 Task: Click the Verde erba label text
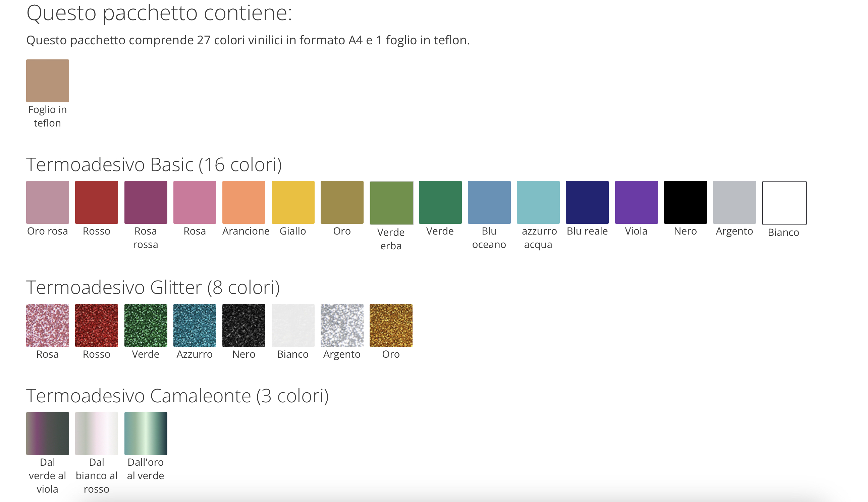coord(391,239)
